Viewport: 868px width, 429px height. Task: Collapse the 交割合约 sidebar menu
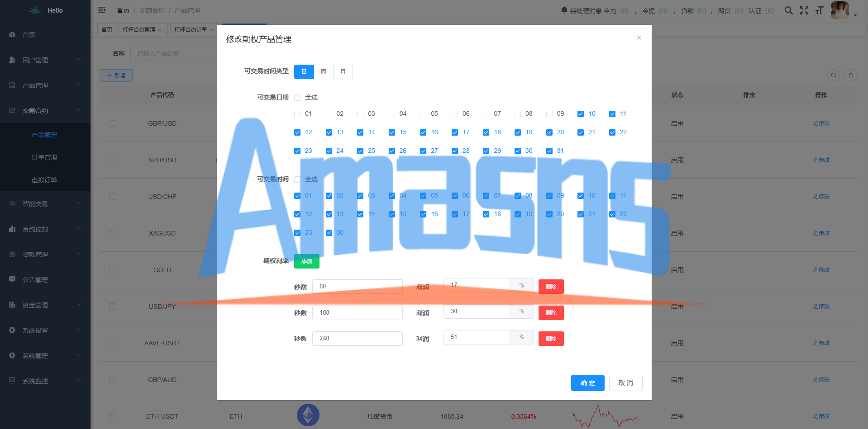tap(45, 111)
